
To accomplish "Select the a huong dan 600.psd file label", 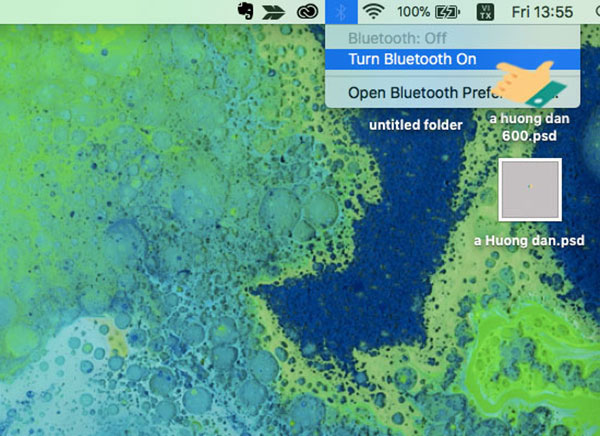I will tap(529, 127).
